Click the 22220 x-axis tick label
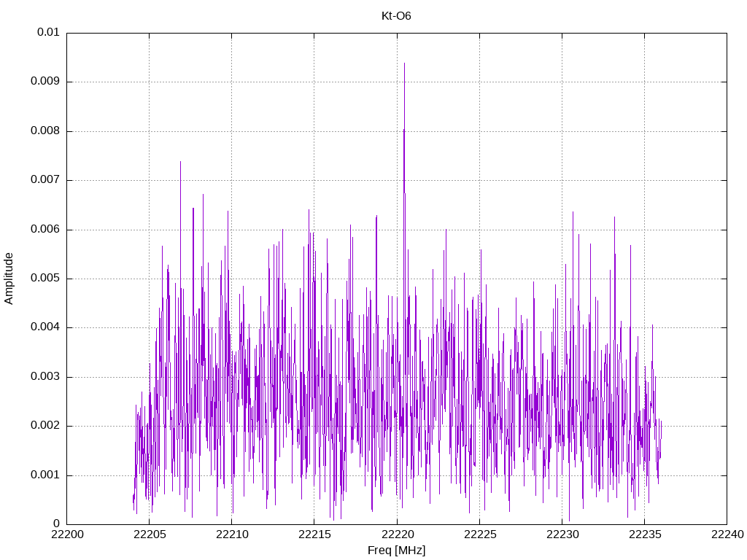The height and width of the screenshot is (560, 747). click(397, 534)
